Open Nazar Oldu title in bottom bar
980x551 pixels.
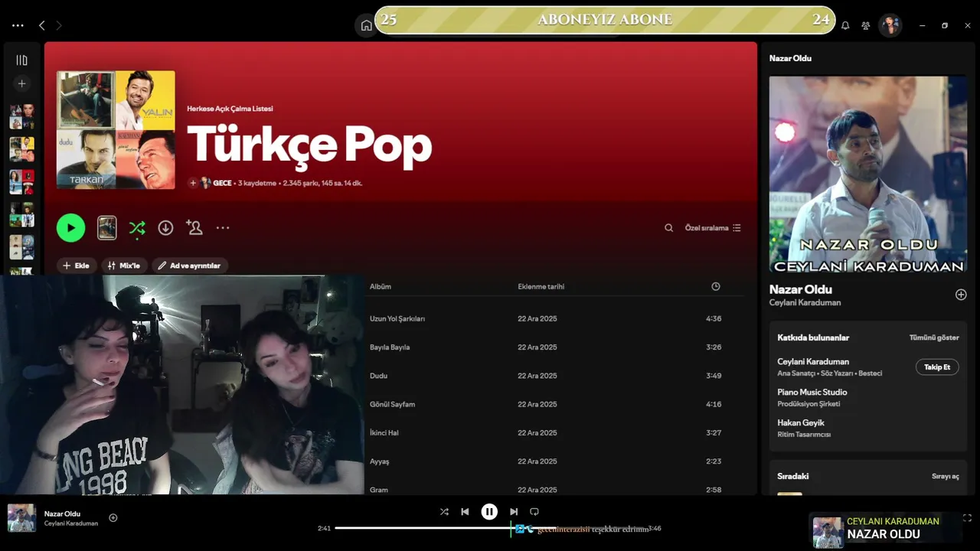tap(62, 514)
